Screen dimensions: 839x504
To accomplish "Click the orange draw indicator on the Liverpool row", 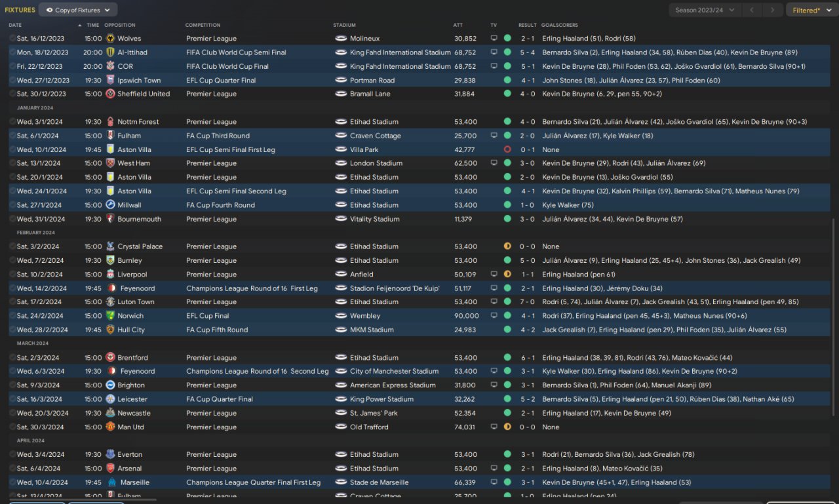I will point(507,275).
